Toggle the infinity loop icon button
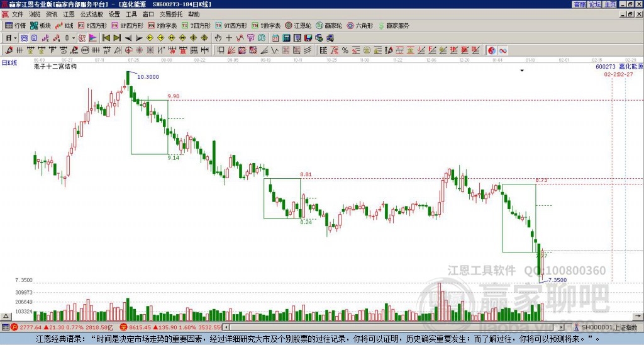This screenshot has height=345, width=644. click(x=502, y=50)
